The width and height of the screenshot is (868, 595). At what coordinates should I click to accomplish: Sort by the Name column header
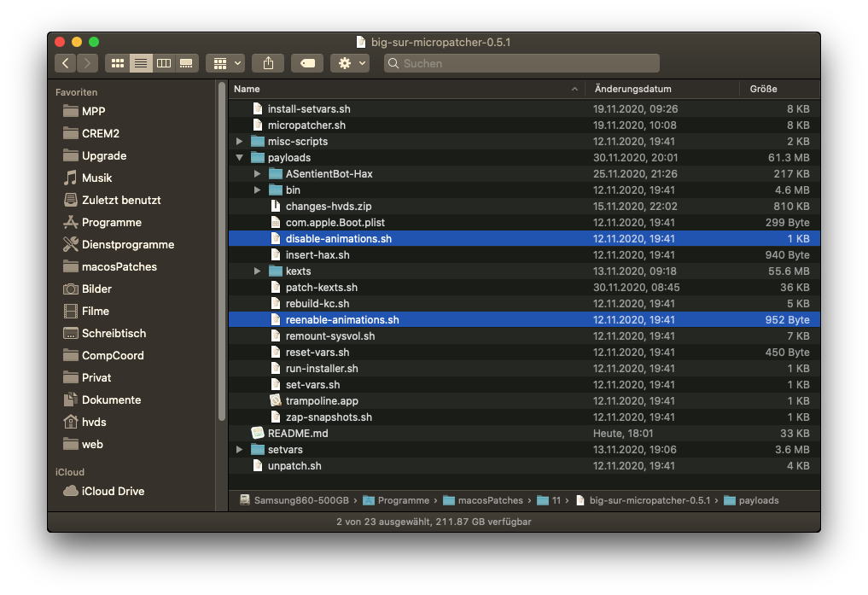click(x=406, y=89)
